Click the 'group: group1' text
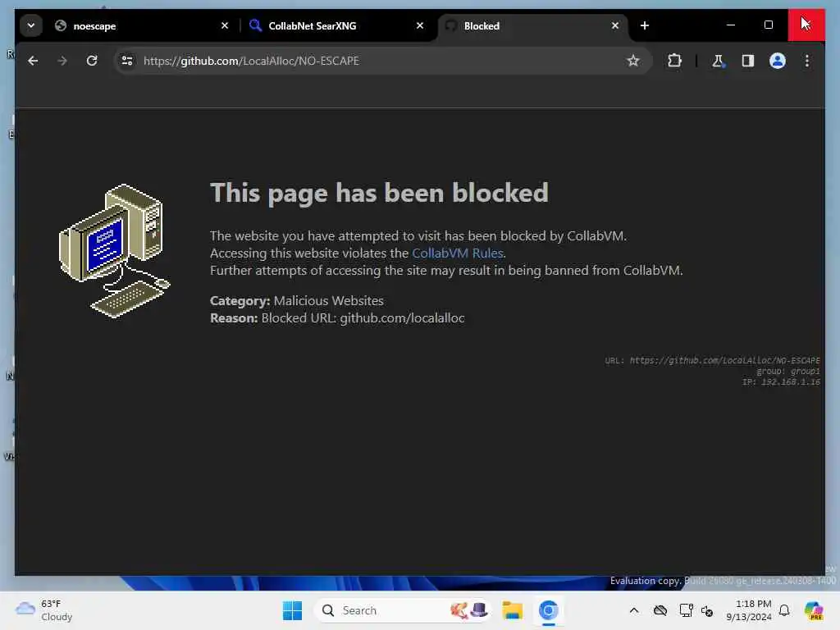The image size is (840, 630). [x=788, y=372]
